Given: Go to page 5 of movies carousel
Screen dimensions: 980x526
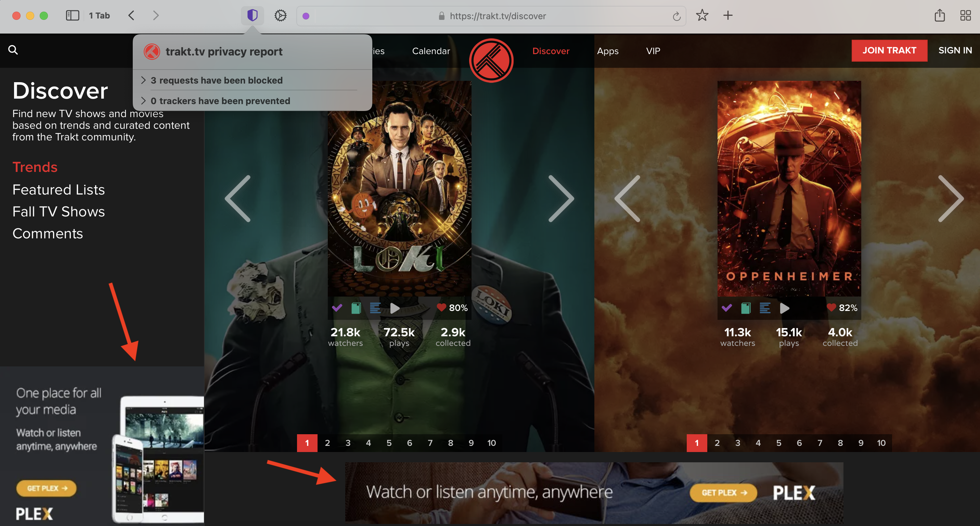Looking at the screenshot, I should (778, 443).
